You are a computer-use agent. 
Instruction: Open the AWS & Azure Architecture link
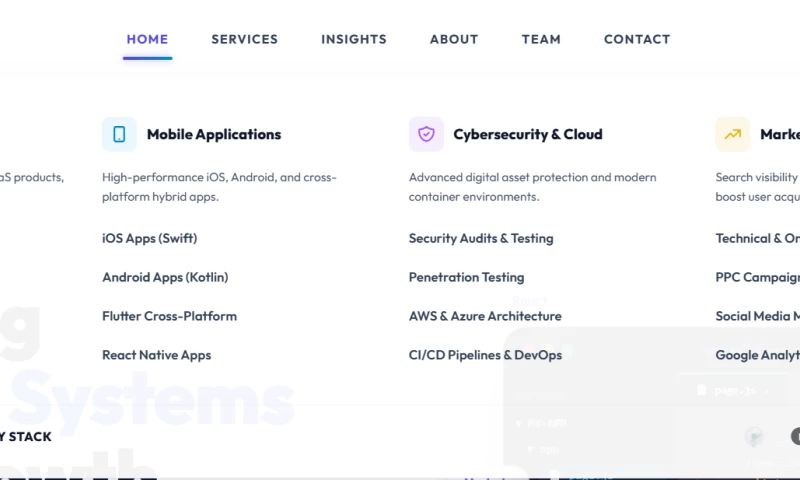[485, 316]
